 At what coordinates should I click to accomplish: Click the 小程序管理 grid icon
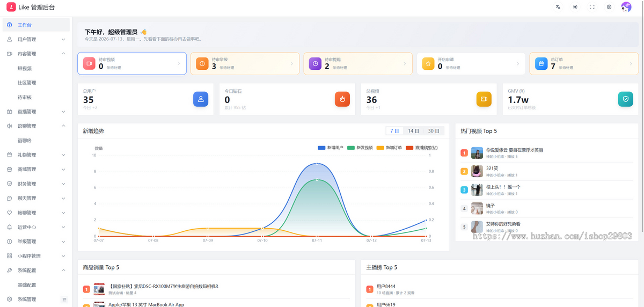coord(10,256)
